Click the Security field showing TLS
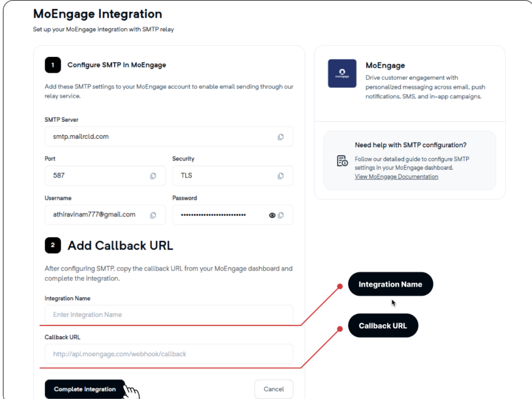Viewport: 532px width, 399px height. pyautogui.click(x=233, y=175)
